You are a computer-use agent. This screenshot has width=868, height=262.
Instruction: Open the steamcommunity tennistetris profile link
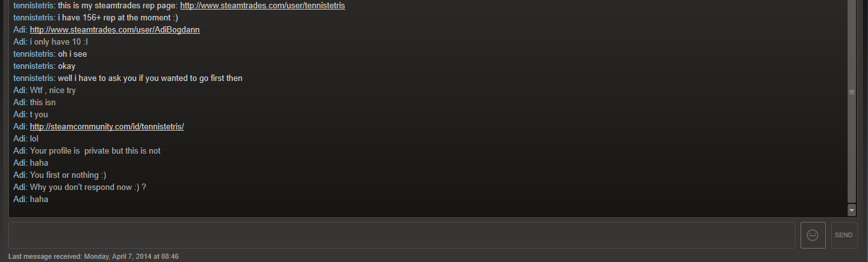pyautogui.click(x=107, y=127)
